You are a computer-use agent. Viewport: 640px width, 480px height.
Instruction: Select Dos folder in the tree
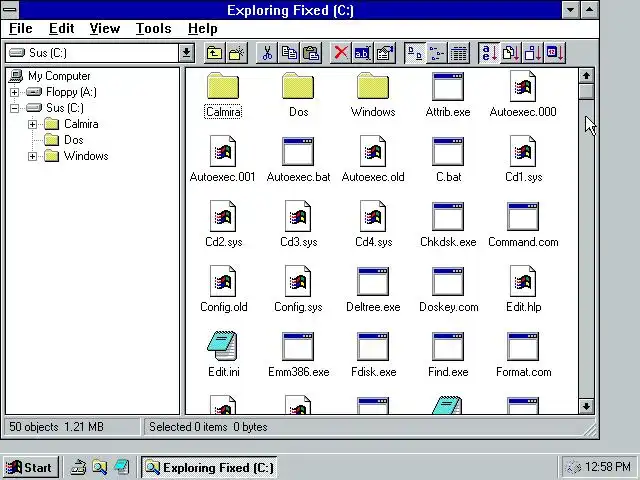[x=73, y=140]
